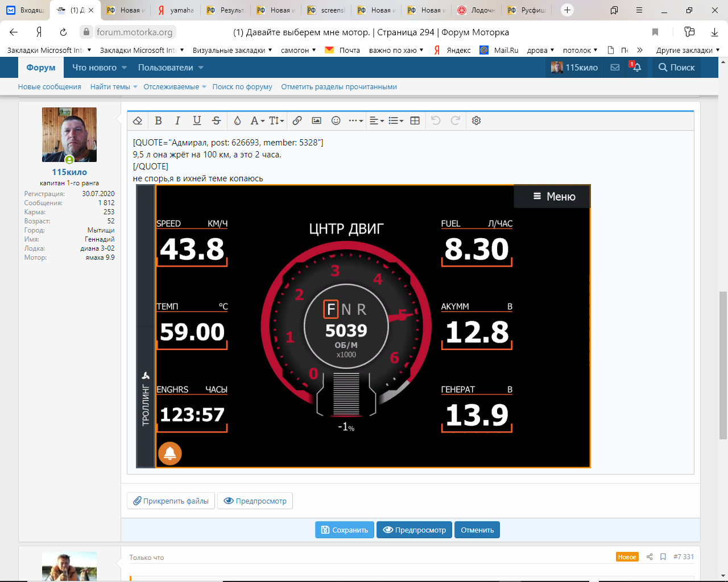The height and width of the screenshot is (582, 728).
Task: Click the eraser remove formatting icon
Action: click(138, 120)
